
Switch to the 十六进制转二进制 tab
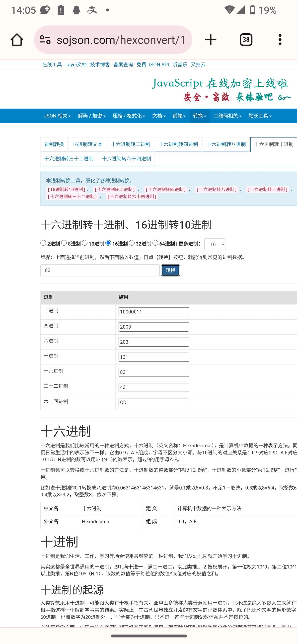130,144
